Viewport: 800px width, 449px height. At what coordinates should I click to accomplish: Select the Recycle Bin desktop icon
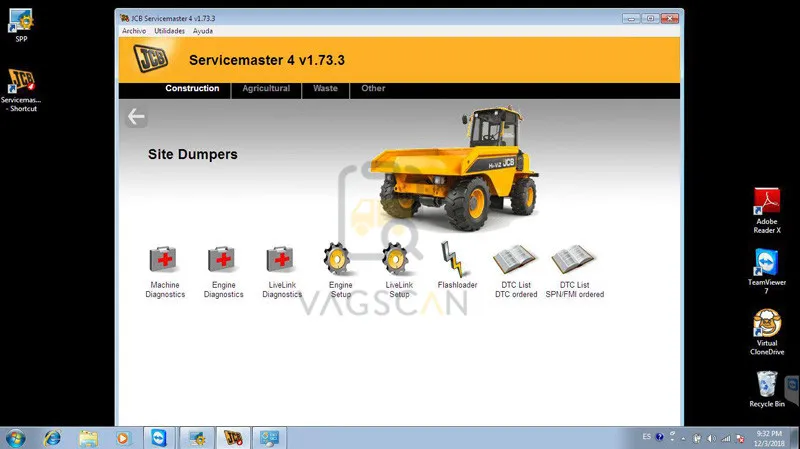coord(767,389)
